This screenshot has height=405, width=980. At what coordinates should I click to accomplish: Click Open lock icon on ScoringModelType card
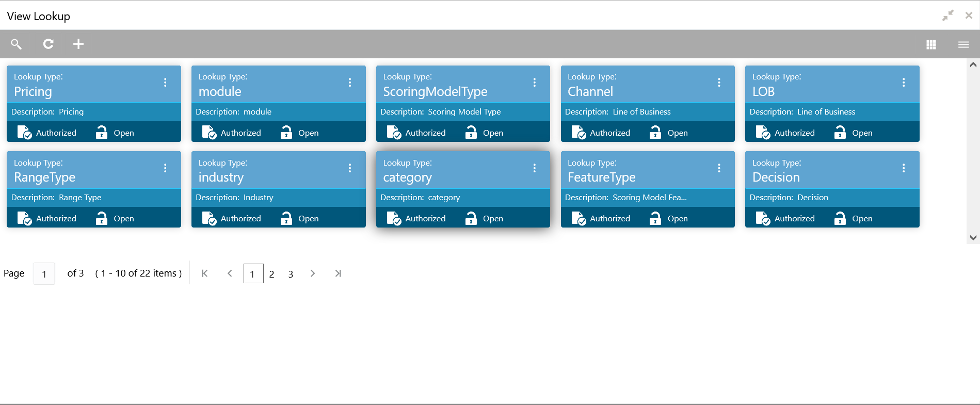pos(471,133)
